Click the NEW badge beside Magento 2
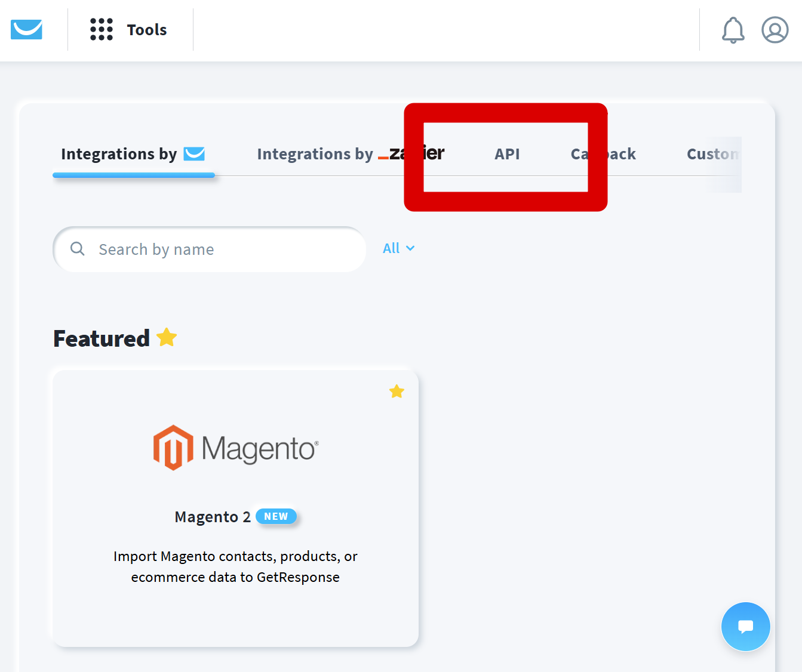 tap(276, 516)
